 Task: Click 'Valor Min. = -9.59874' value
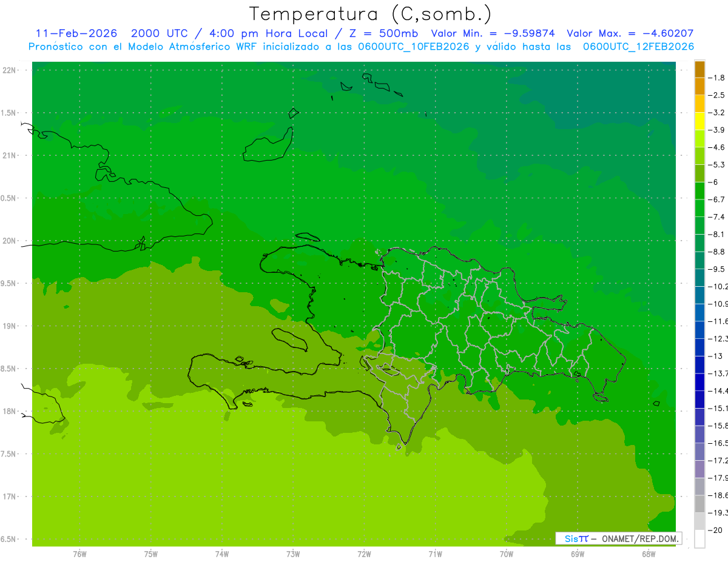coord(492,34)
